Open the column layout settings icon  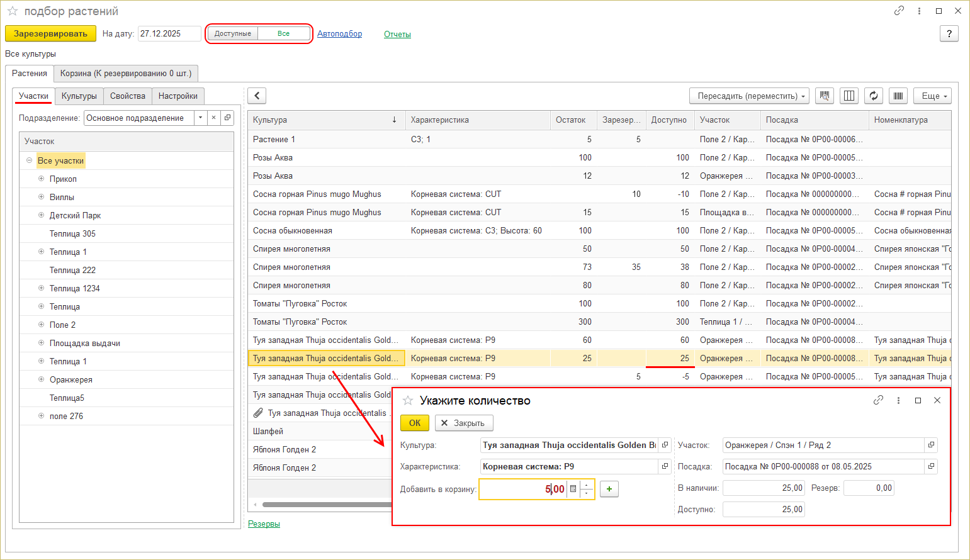(849, 96)
